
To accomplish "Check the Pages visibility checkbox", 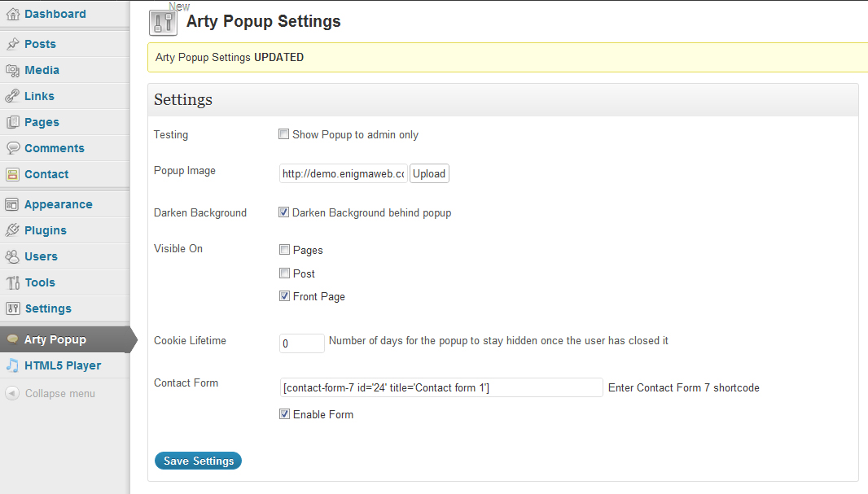I will (284, 250).
